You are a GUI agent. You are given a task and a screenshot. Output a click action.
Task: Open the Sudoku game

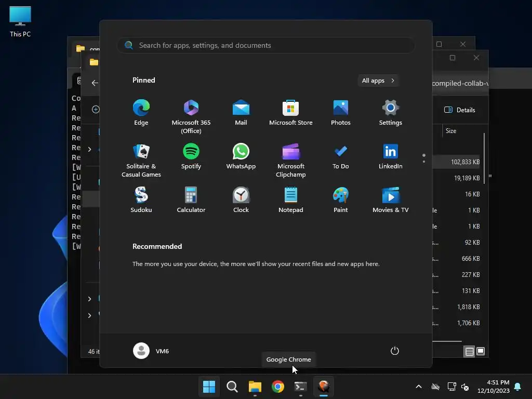coord(141,200)
